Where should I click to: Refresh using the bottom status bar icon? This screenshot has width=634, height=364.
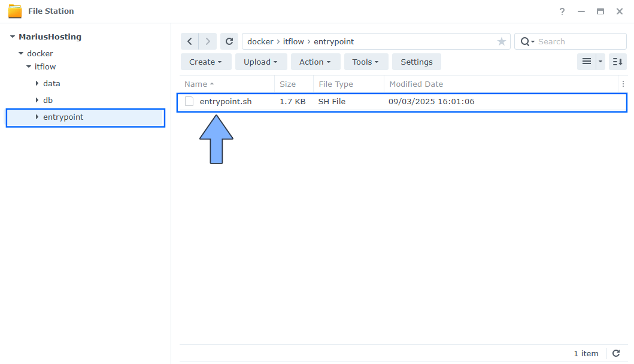tap(616, 353)
